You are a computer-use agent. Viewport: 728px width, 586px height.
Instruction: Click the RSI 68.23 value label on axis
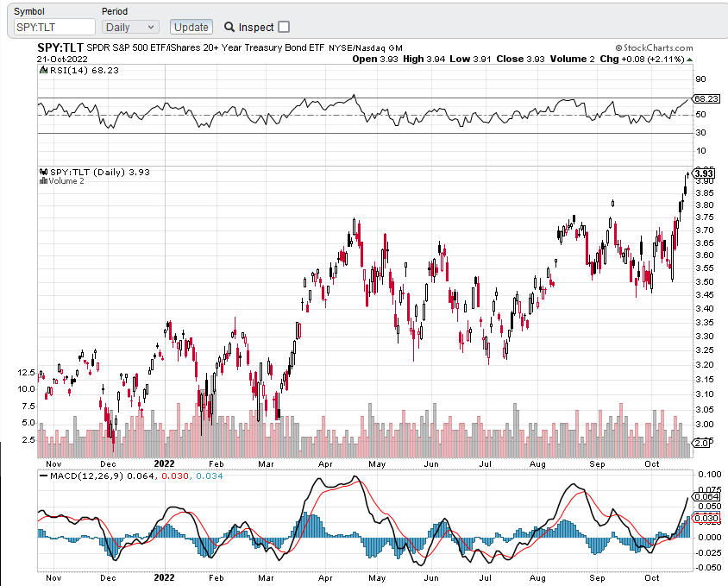click(706, 98)
